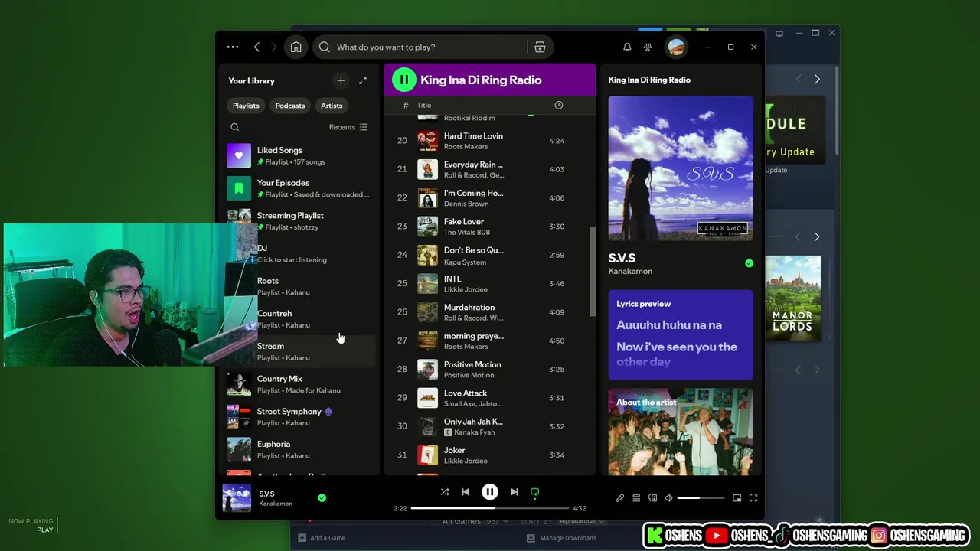Viewport: 980px width, 551px height.
Task: Toggle the saved checkmark beside S.V.S in side panel
Action: coord(749,263)
